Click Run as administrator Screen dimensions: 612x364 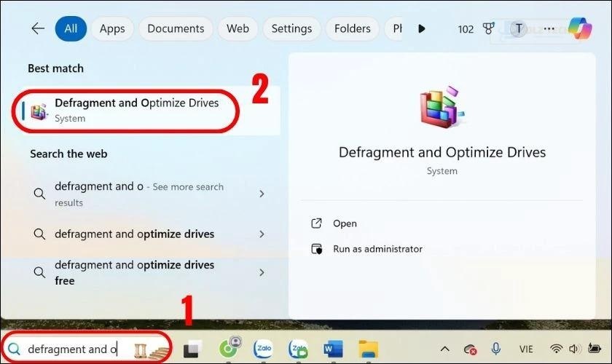[x=377, y=249]
